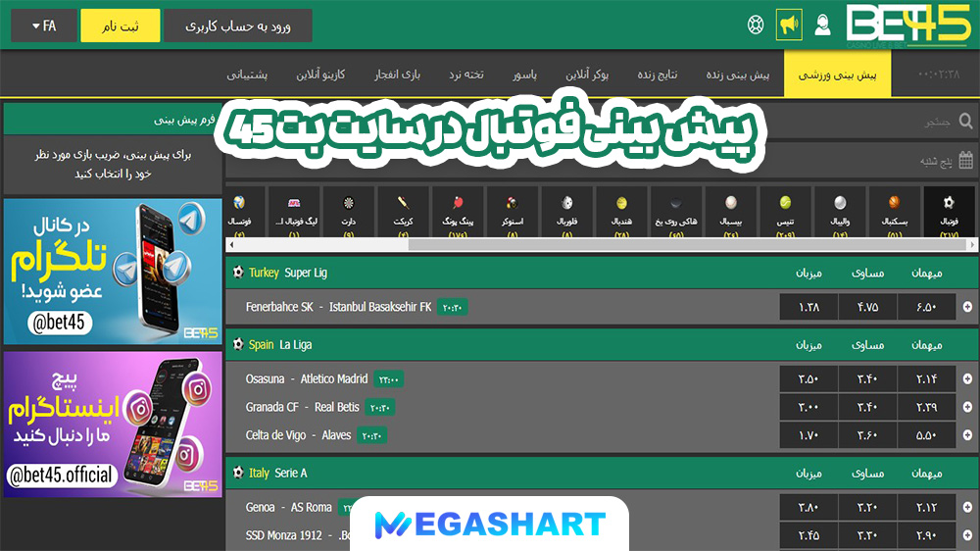Open the FA language dropdown

pos(44,25)
